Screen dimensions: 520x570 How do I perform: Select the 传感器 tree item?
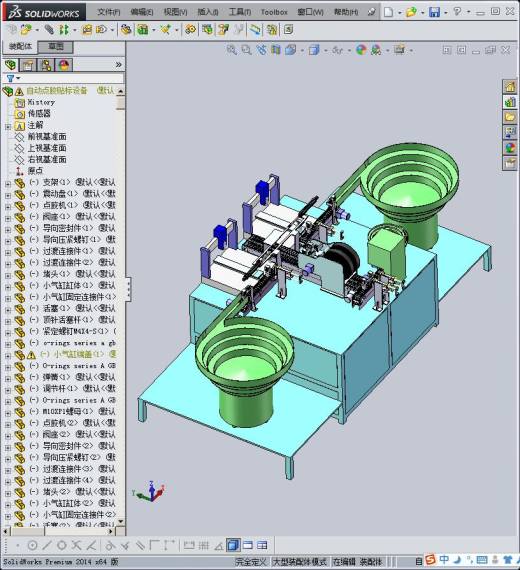39,113
